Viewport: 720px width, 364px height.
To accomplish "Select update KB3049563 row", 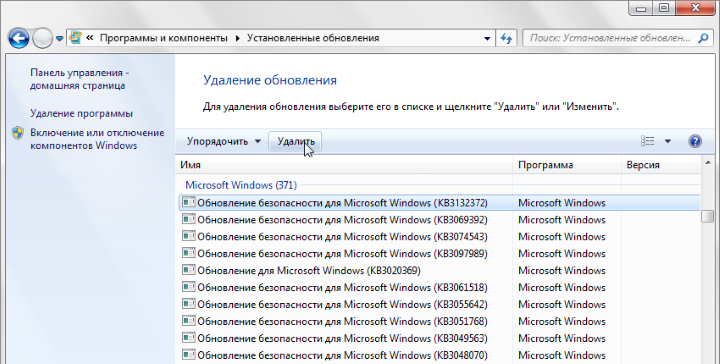I will point(439,339).
